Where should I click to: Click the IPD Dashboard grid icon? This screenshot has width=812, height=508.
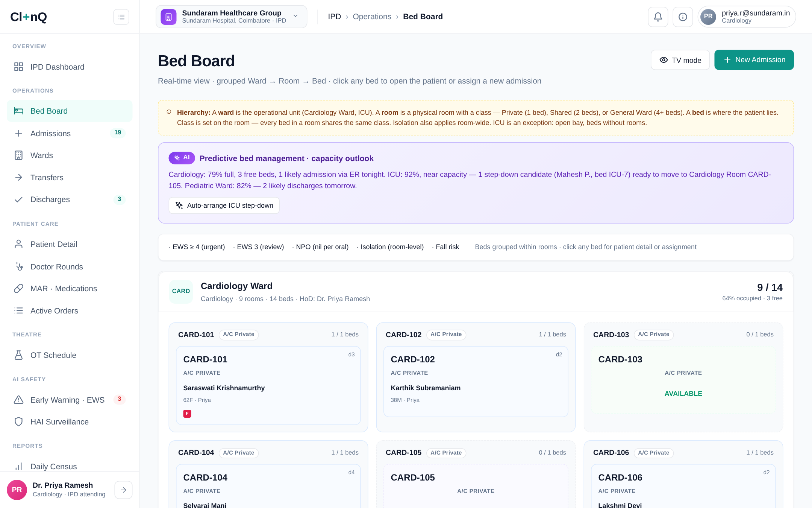[x=18, y=67]
